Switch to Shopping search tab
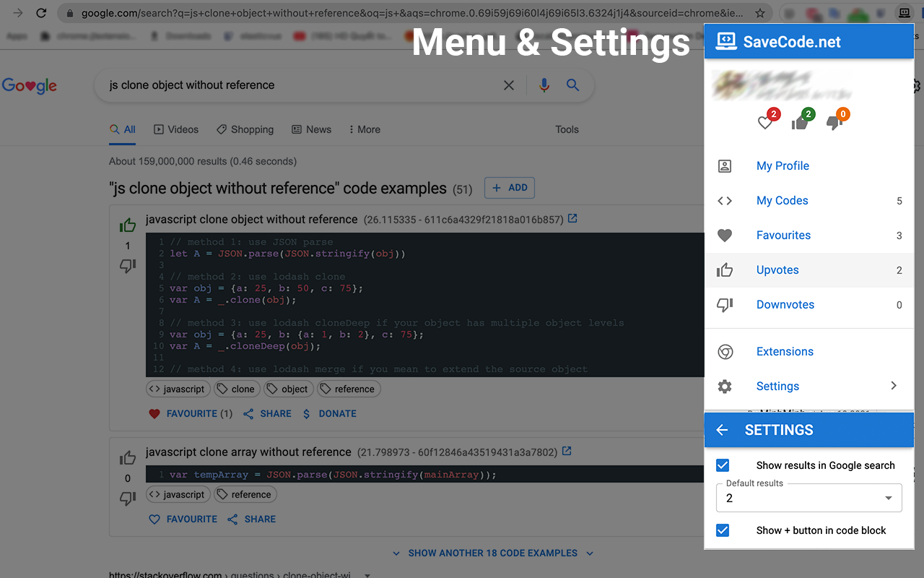The image size is (924, 578). click(245, 129)
